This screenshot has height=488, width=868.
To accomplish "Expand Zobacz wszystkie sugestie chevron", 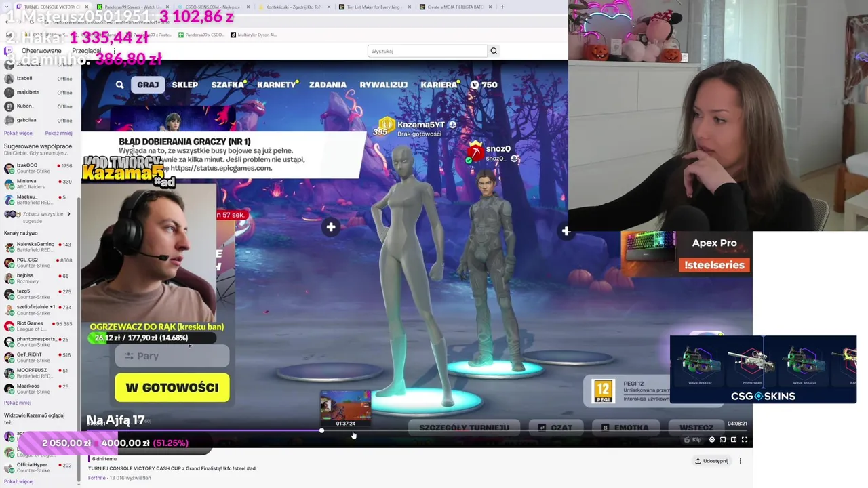I will click(68, 214).
